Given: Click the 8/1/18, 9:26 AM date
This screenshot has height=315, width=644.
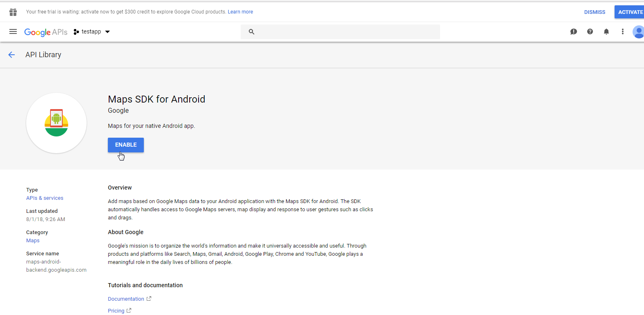Looking at the screenshot, I should coord(46,219).
